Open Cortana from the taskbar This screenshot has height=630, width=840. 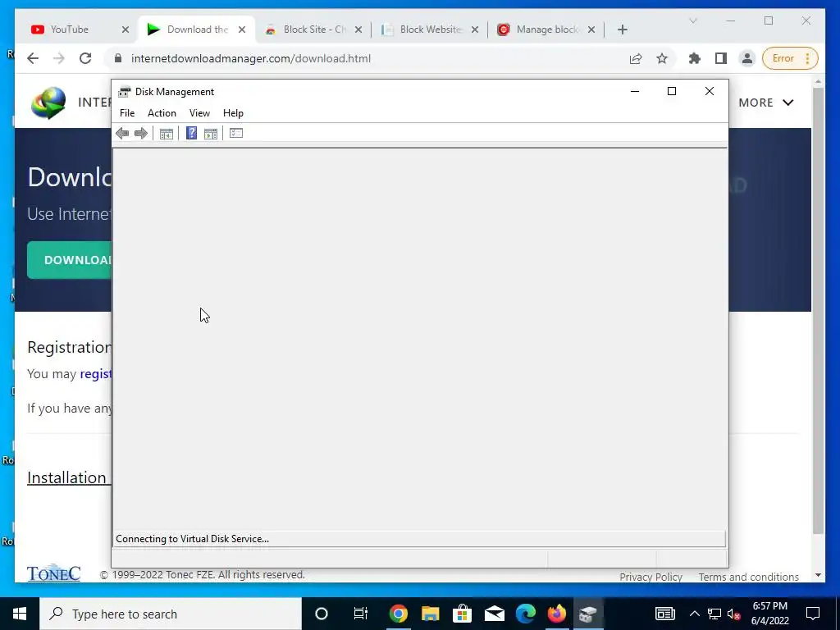(322, 614)
